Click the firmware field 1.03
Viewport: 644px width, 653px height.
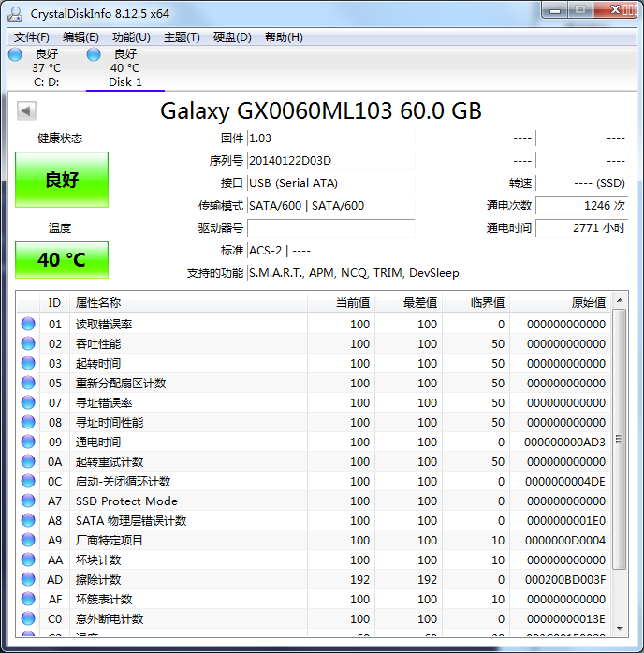click(x=331, y=138)
